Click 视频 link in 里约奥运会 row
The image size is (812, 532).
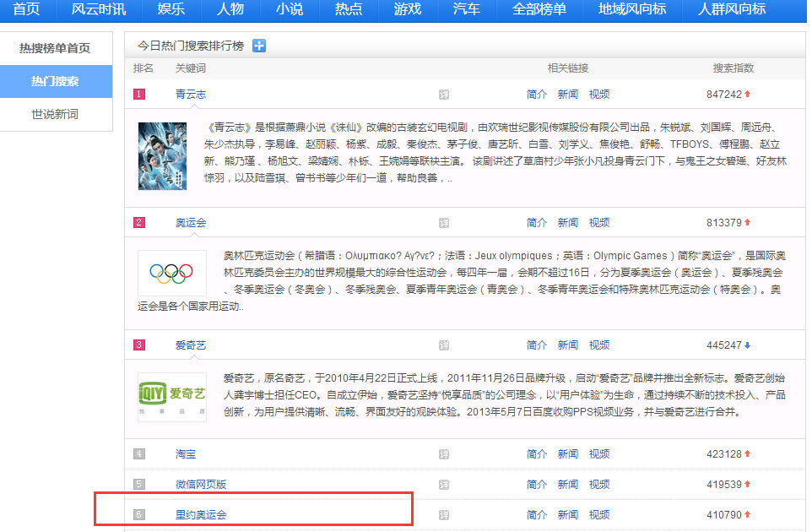[599, 515]
